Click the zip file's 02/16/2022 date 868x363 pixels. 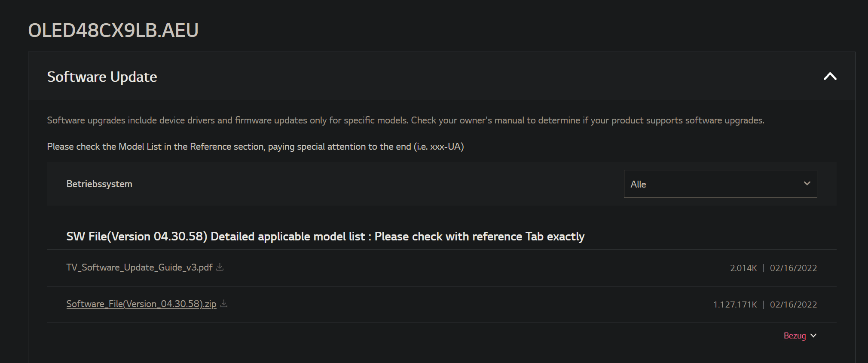(x=793, y=305)
